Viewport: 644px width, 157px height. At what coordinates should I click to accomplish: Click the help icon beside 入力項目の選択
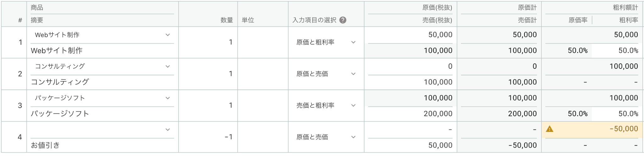click(343, 20)
